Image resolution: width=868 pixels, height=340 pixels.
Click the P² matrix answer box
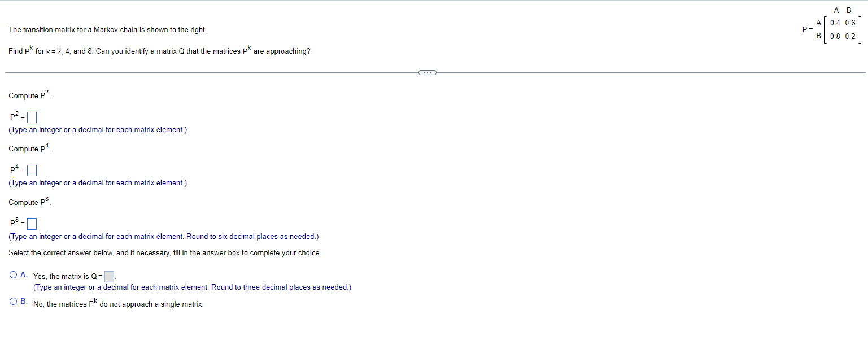(x=32, y=117)
